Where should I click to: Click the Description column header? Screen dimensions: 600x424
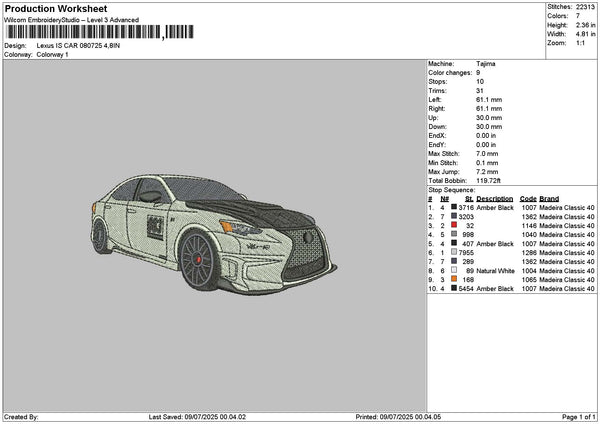pos(495,198)
